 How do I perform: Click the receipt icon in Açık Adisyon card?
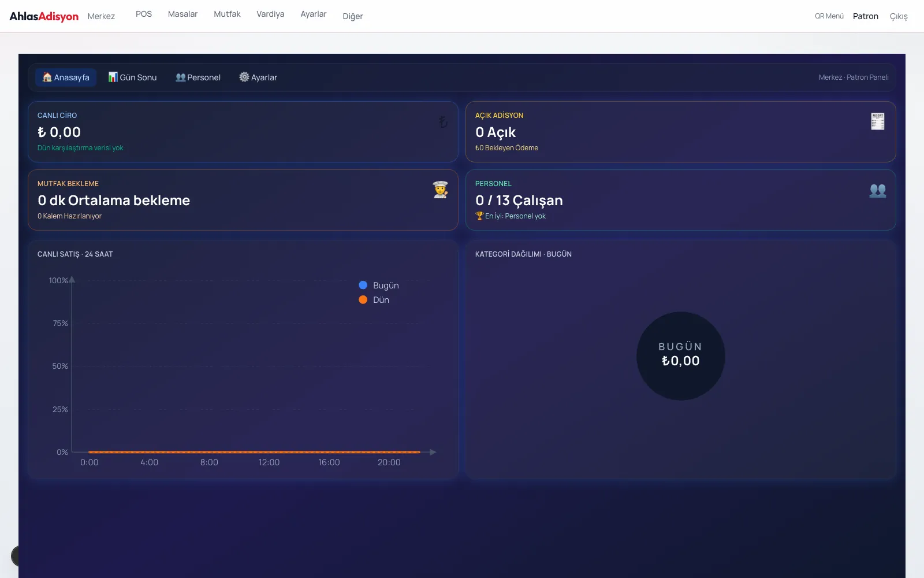point(878,121)
